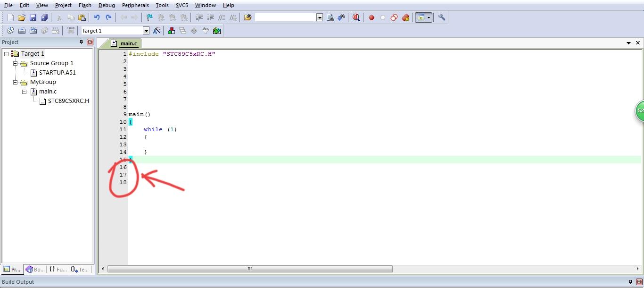
Task: Open Find in Files dialog
Action: (x=248, y=17)
